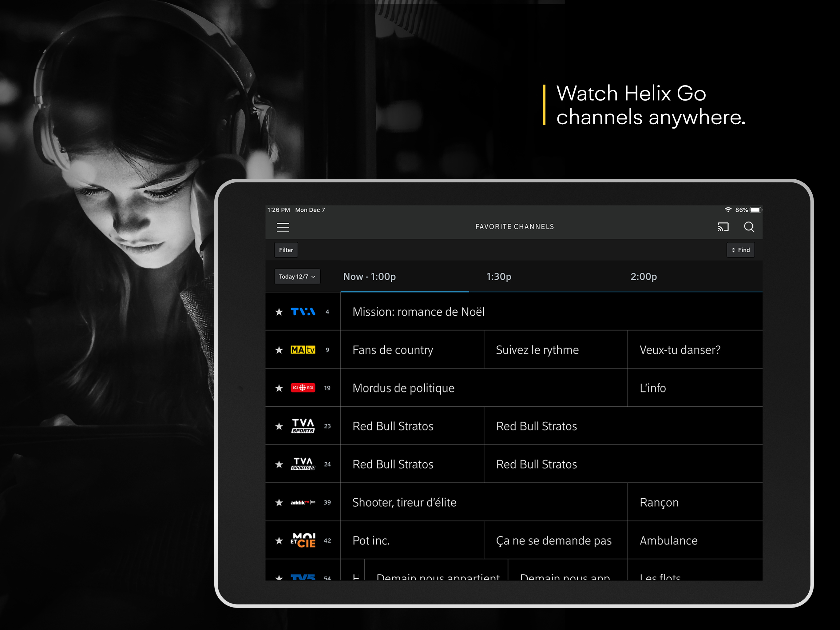Tap channel number 19

coord(327,388)
